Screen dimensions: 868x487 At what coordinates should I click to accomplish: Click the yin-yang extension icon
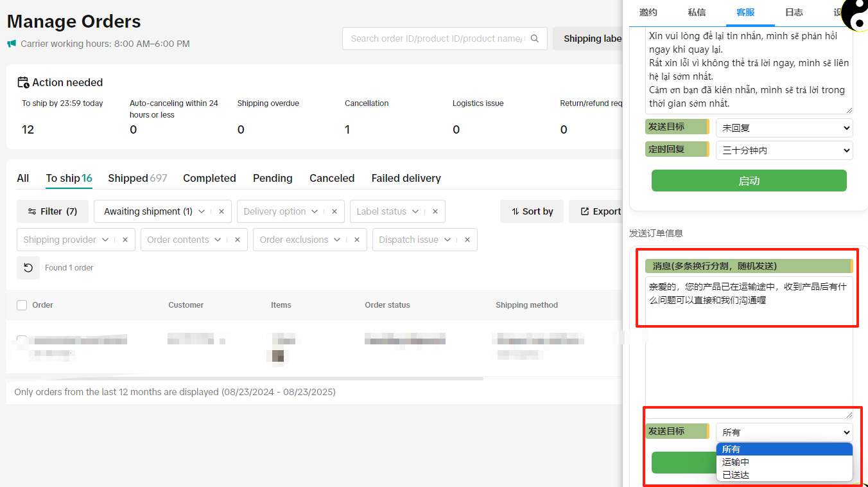coord(856,14)
